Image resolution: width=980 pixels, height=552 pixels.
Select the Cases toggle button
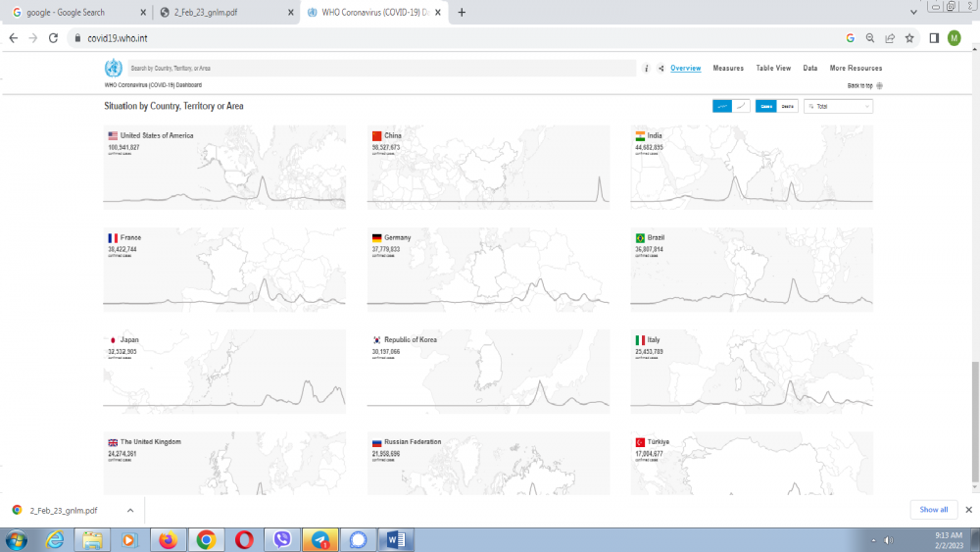(x=766, y=106)
